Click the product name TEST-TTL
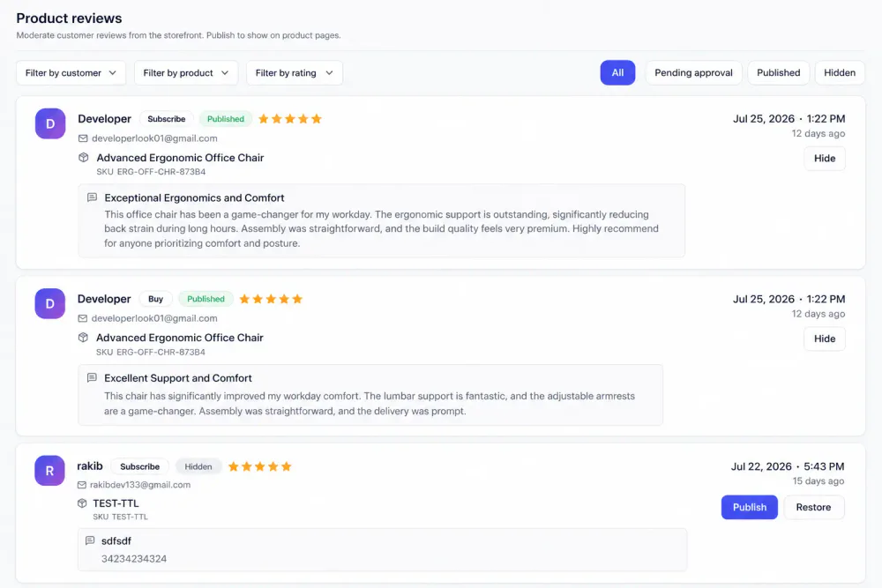The width and height of the screenshot is (882, 588). pos(116,503)
